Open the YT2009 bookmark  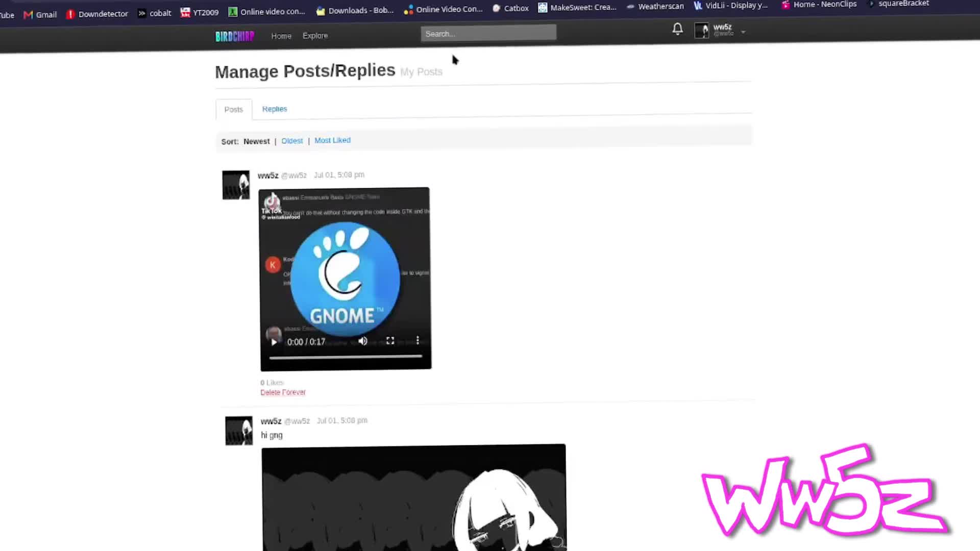pyautogui.click(x=200, y=12)
